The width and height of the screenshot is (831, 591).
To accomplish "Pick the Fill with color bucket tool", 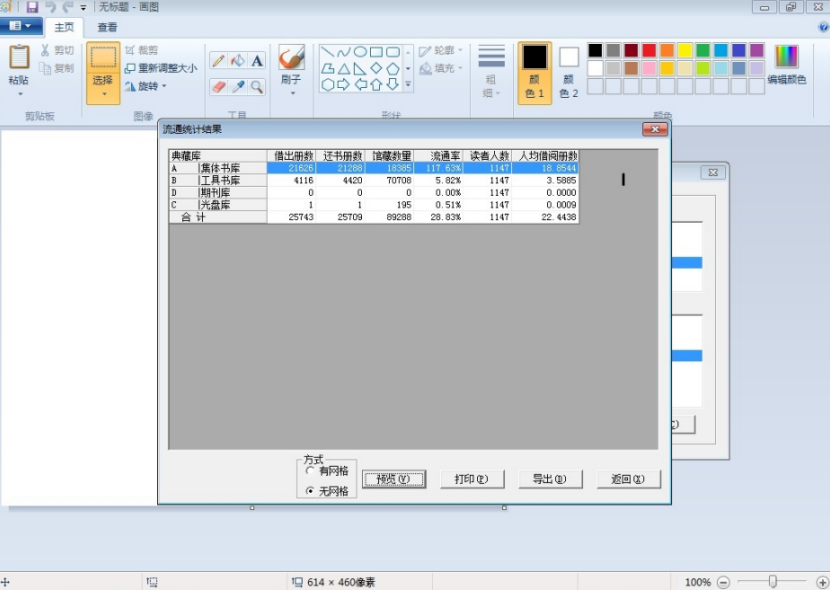I will [237, 61].
